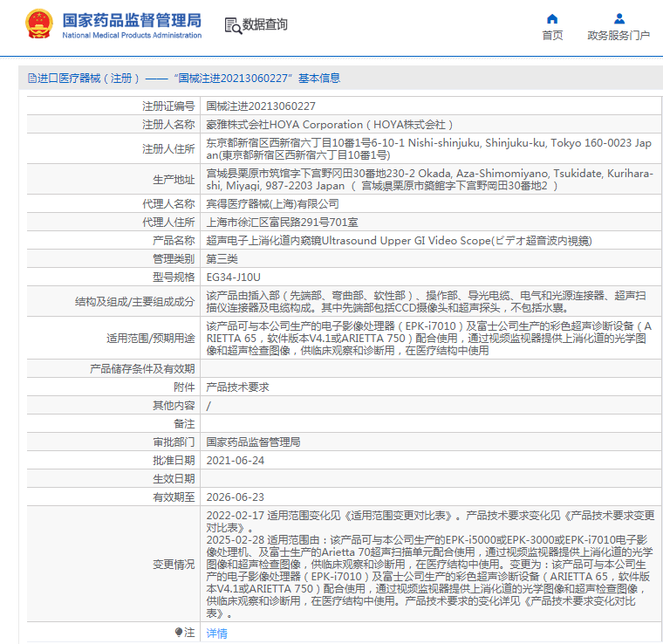This screenshot has width=663, height=644.
Task: Click the 代理人住所 label
Action: point(168,222)
